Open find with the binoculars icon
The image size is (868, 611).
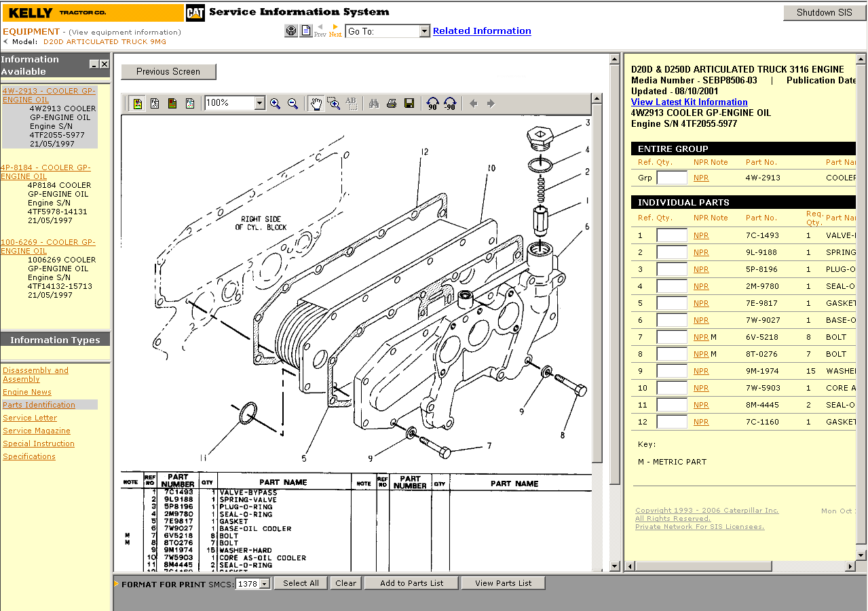(373, 103)
